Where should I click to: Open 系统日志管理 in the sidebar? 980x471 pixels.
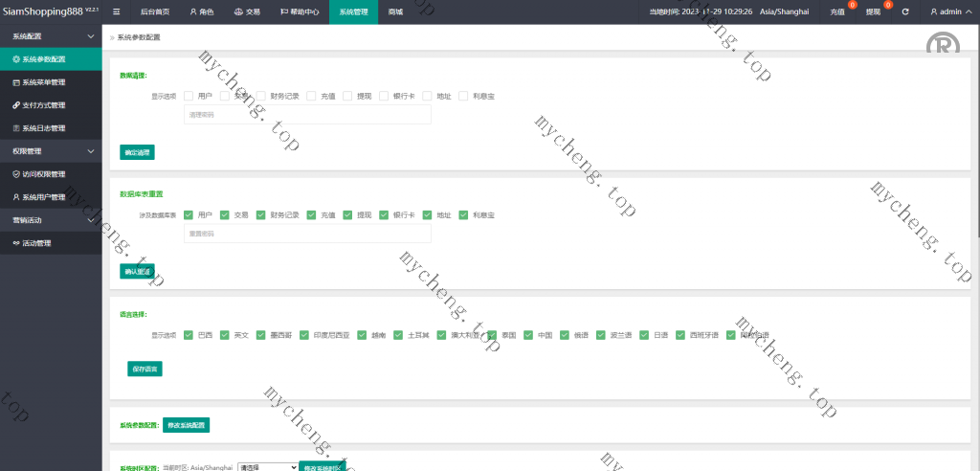click(x=44, y=128)
